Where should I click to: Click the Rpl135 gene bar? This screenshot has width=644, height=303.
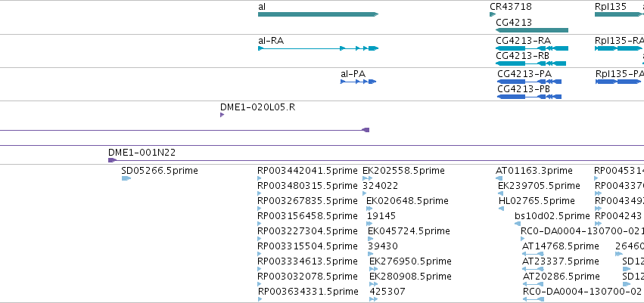pos(618,14)
